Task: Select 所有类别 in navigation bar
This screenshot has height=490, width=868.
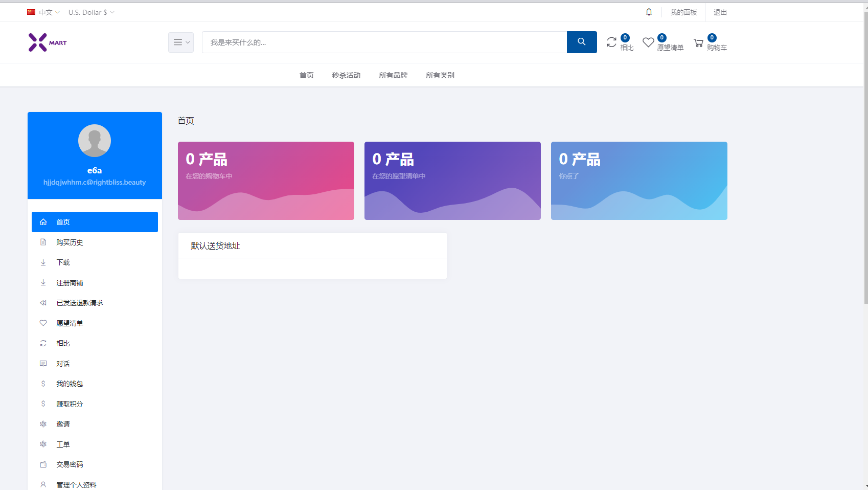Action: 440,75
